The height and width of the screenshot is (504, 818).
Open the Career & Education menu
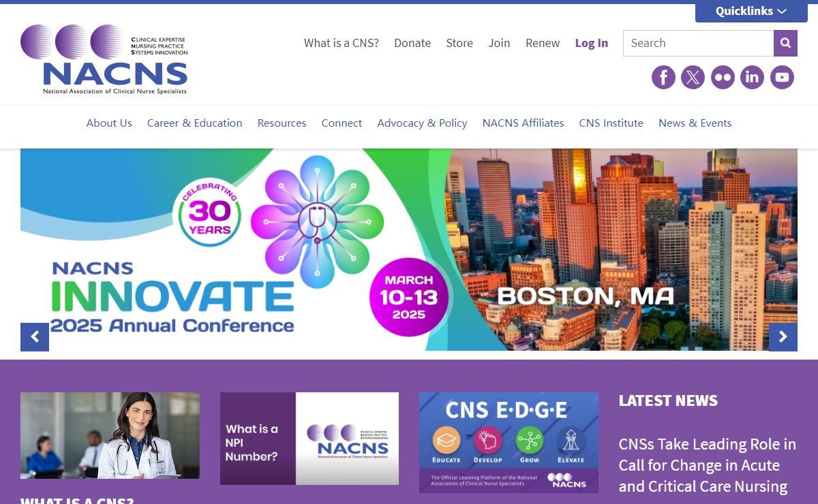click(195, 123)
